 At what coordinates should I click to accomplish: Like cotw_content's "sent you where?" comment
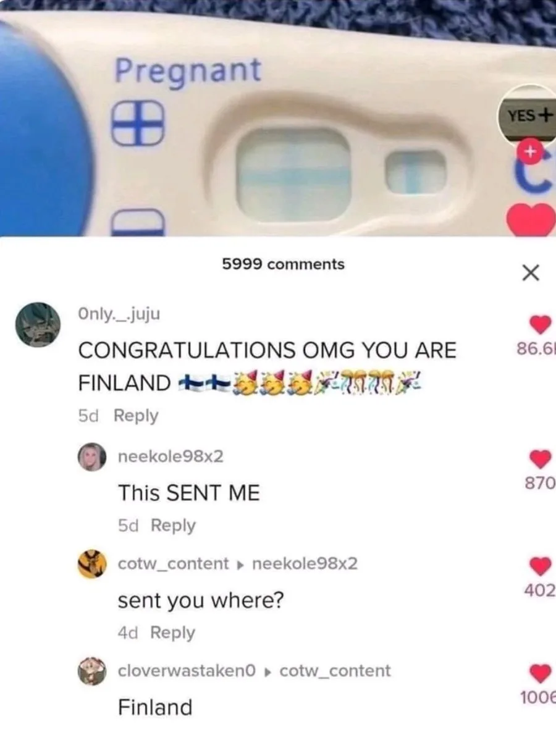pyautogui.click(x=540, y=566)
